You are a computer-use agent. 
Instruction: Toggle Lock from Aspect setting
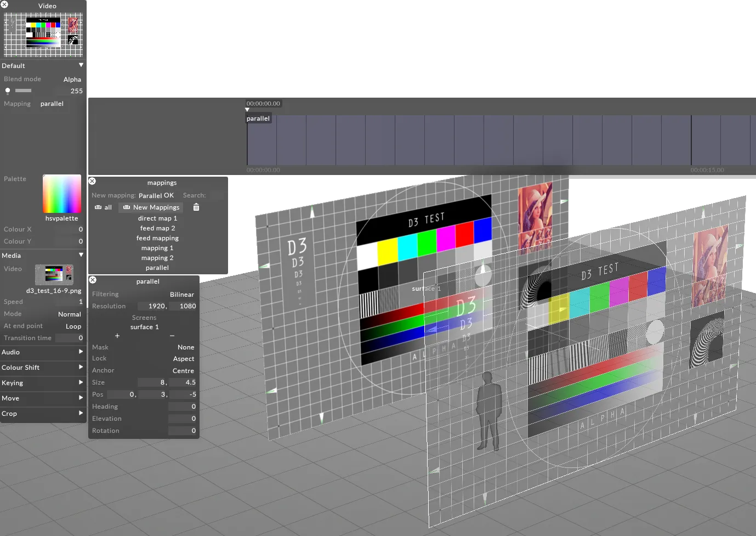184,358
